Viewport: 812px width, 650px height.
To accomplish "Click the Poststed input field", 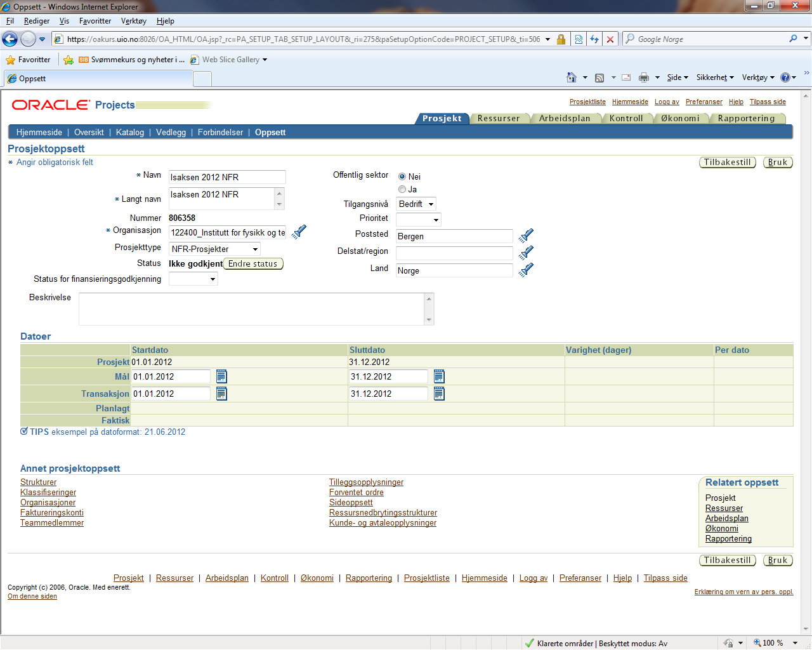I will click(454, 236).
